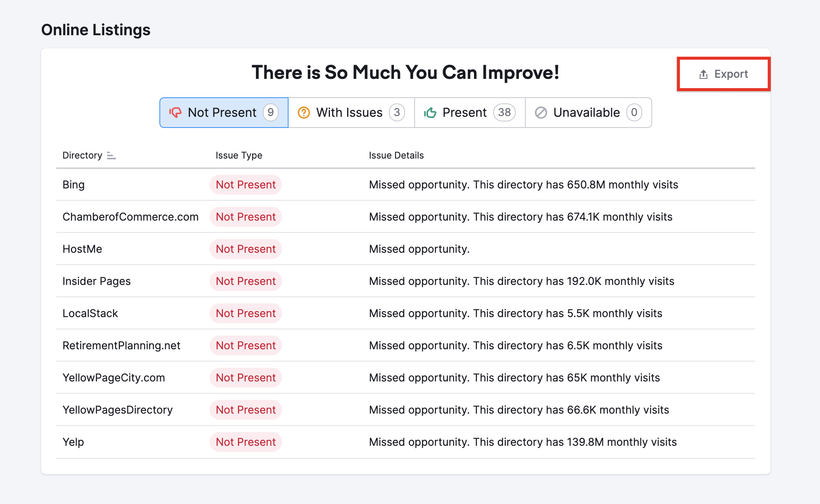The width and height of the screenshot is (820, 504).
Task: Click the 192.0K monthly visits detail
Action: pyautogui.click(x=522, y=281)
